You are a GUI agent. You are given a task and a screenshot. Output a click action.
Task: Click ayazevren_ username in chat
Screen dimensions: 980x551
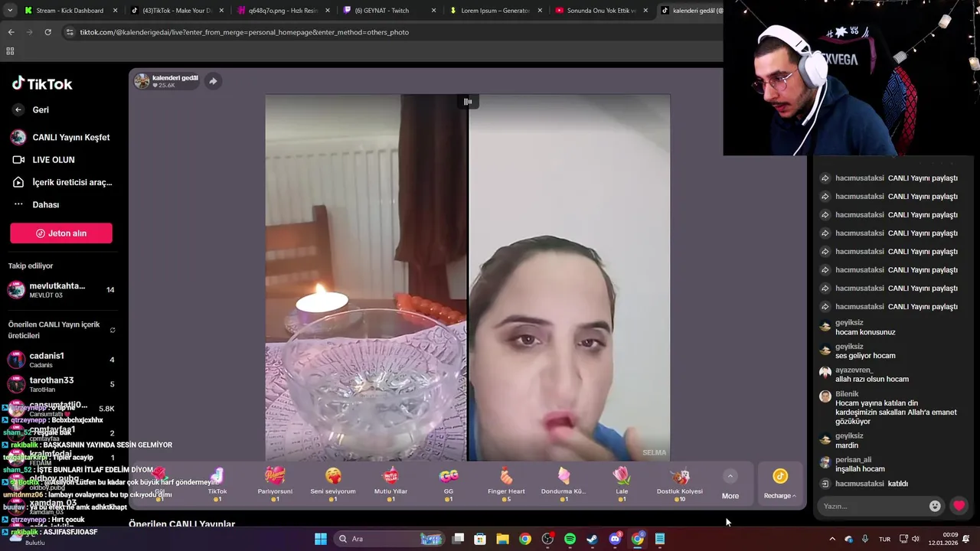click(x=854, y=370)
